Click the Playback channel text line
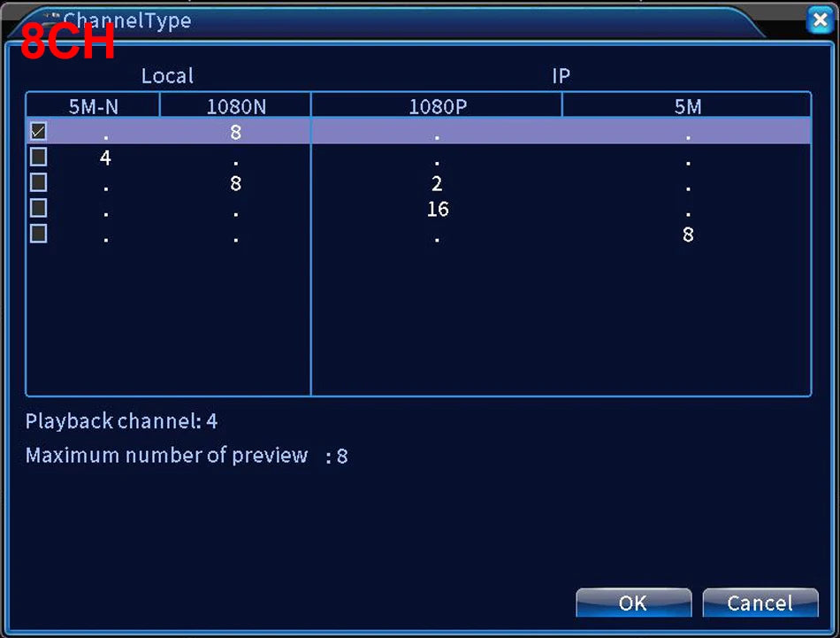The height and width of the screenshot is (638, 840). point(121,421)
